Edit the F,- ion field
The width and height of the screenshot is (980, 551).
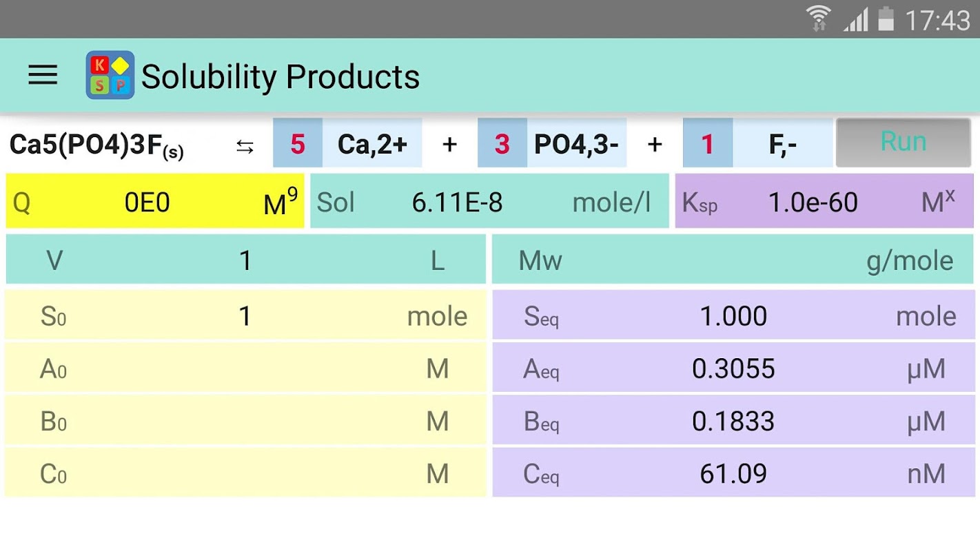[x=783, y=144]
